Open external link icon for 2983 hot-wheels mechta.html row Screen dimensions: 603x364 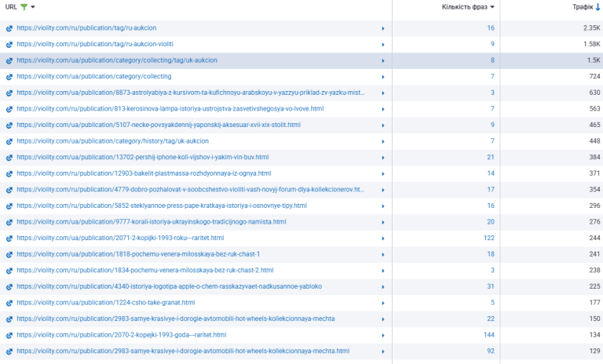pos(9,351)
